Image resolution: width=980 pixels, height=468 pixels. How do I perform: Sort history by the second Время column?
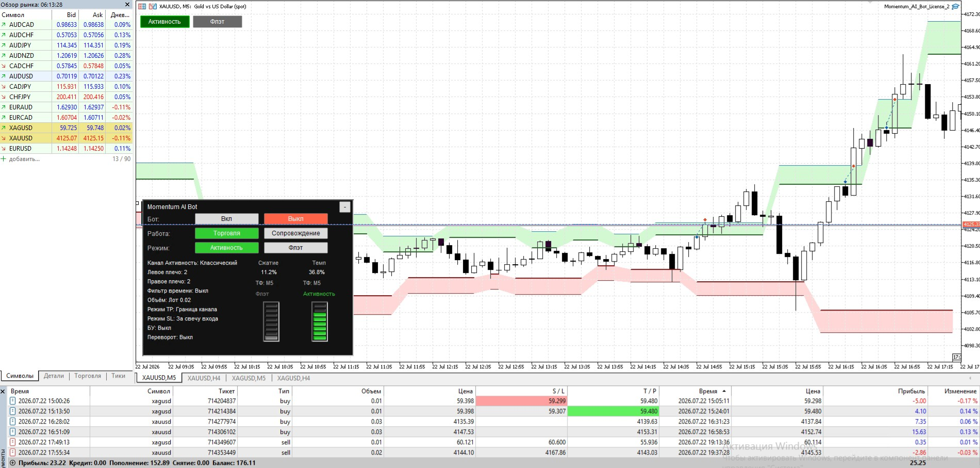(695, 391)
